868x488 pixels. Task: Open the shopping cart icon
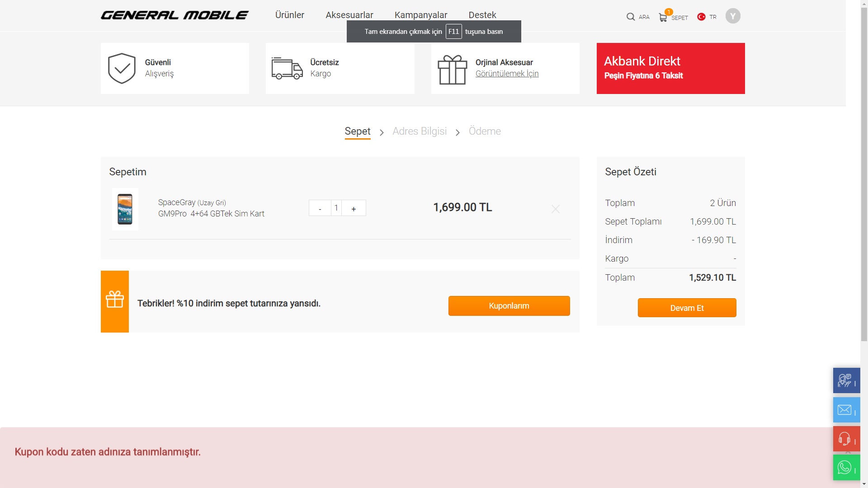(x=663, y=18)
